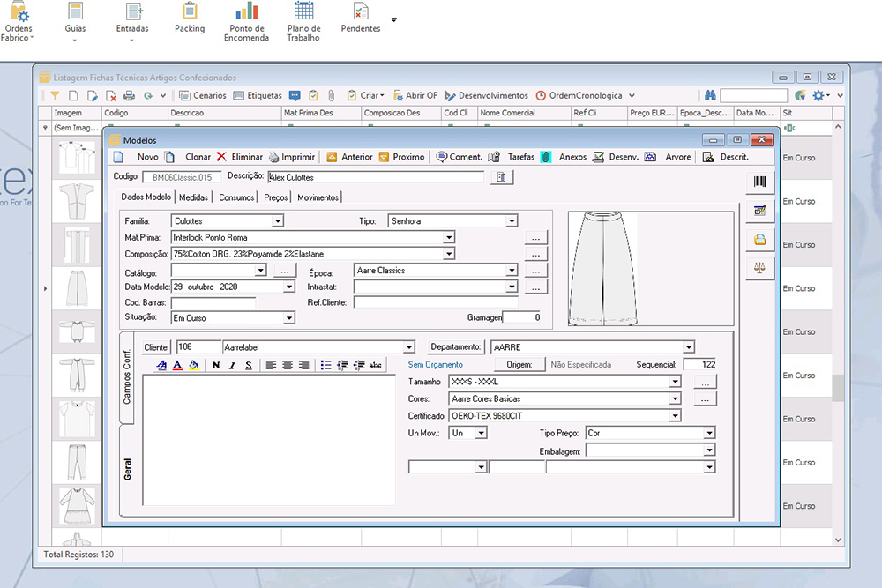The image size is (882, 588).
Task: Open Plano de Trabalho calendar icon
Action: tap(303, 12)
